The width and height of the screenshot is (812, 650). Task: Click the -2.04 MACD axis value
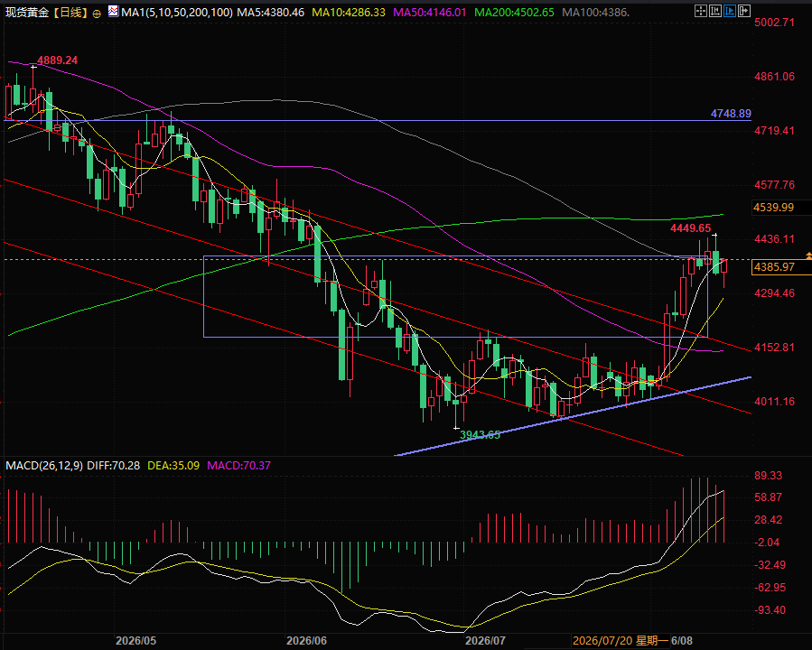click(x=768, y=543)
